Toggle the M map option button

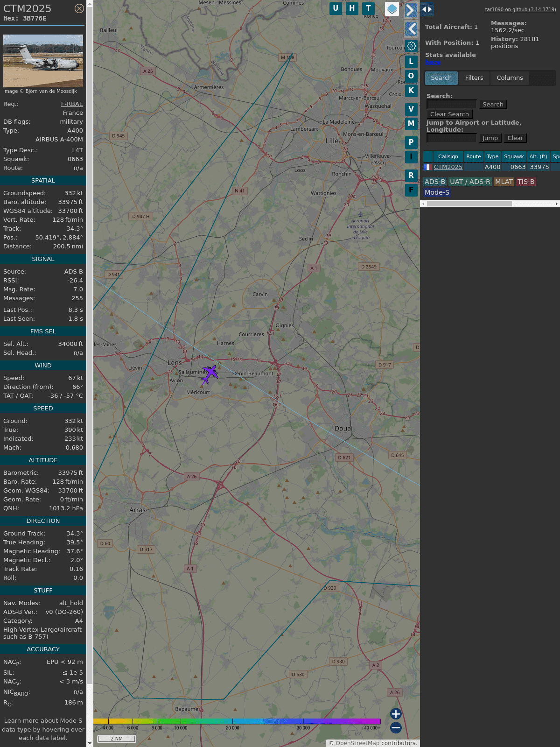click(411, 124)
